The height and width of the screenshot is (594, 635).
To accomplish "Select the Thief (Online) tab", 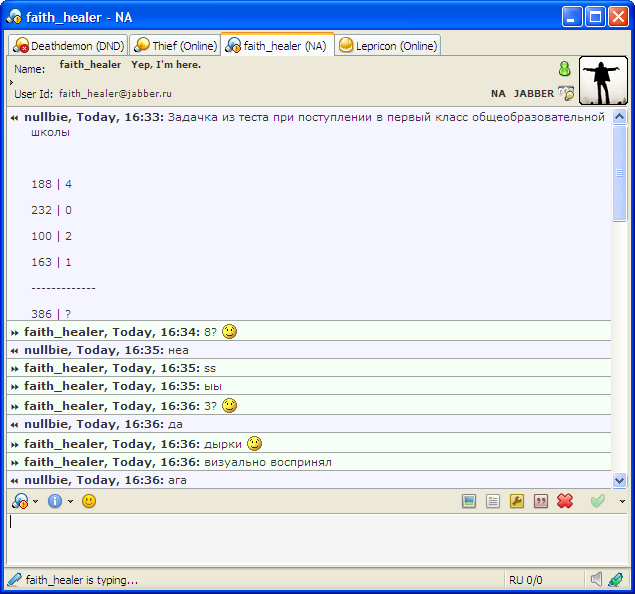I will pos(175,46).
